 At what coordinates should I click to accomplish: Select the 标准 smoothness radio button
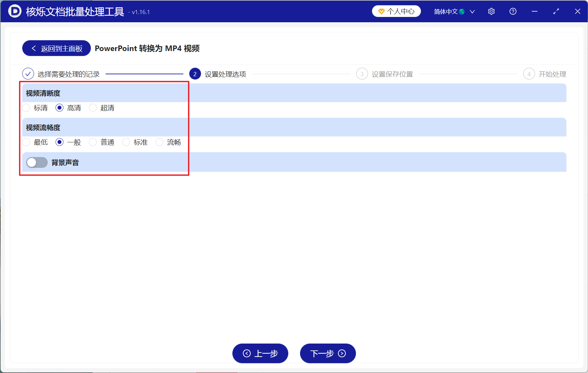pyautogui.click(x=126, y=142)
